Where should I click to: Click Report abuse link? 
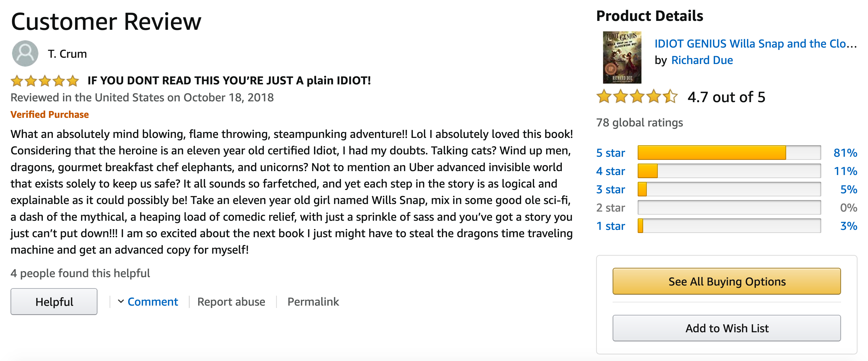pos(231,302)
